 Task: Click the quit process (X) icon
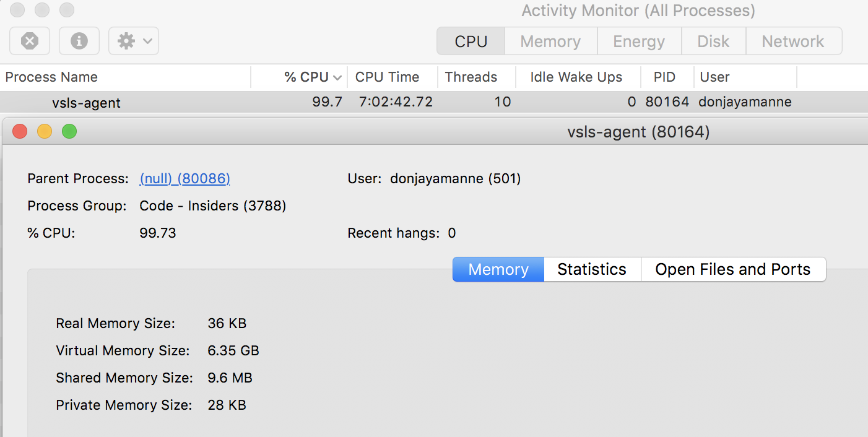click(x=29, y=41)
